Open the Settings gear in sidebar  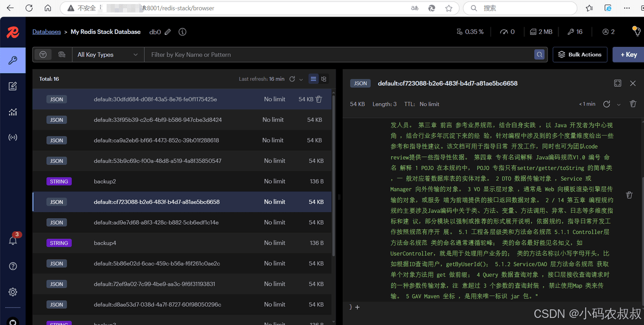[x=13, y=292]
